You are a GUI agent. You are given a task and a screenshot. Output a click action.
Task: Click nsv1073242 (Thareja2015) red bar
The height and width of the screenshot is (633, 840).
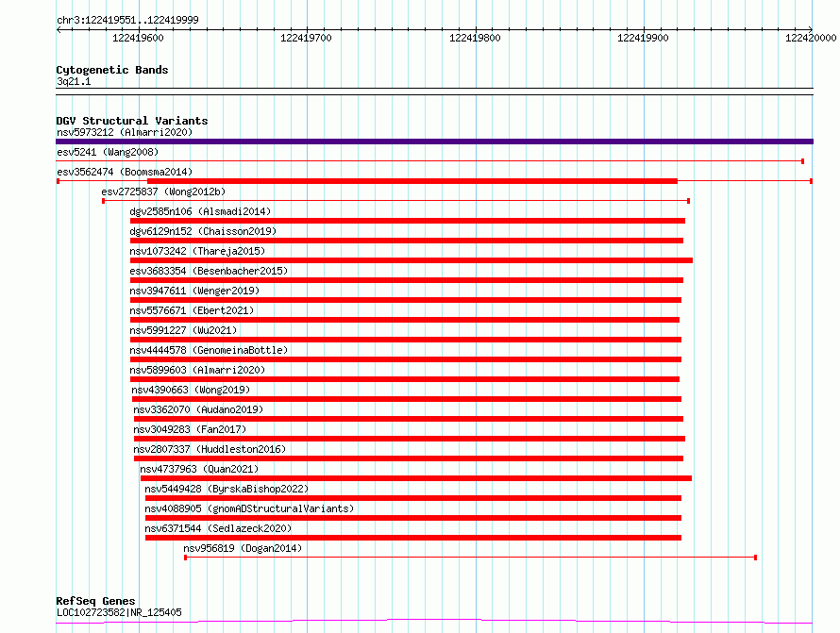pos(411,260)
